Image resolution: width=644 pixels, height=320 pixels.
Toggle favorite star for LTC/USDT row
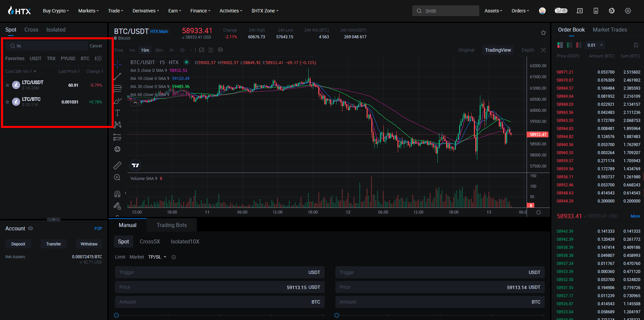[7, 85]
